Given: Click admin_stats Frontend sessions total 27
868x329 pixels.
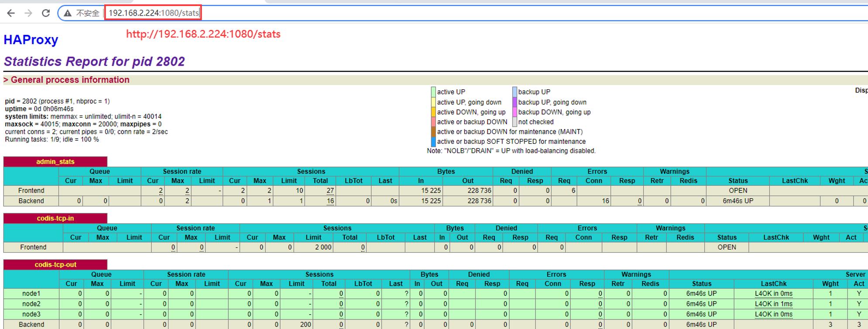Looking at the screenshot, I should pyautogui.click(x=330, y=191).
